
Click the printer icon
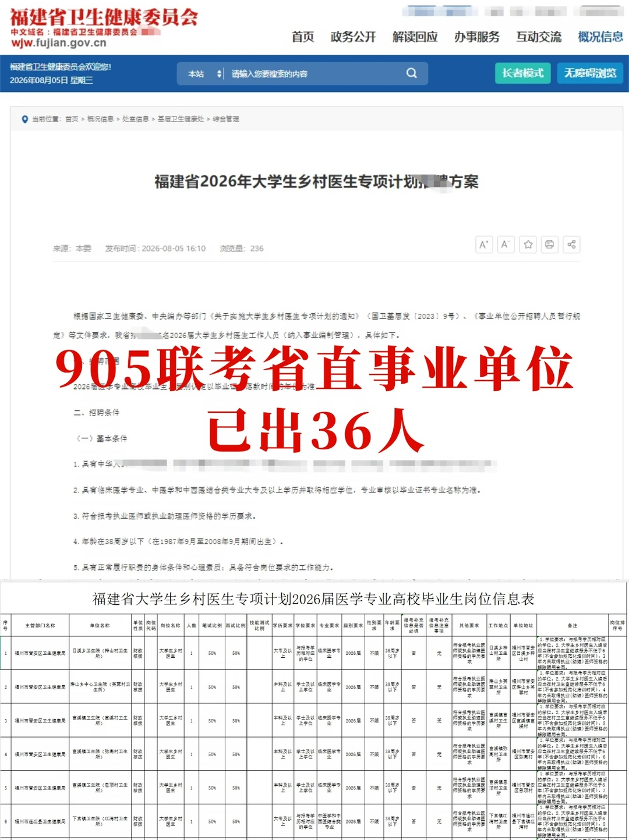click(x=549, y=244)
